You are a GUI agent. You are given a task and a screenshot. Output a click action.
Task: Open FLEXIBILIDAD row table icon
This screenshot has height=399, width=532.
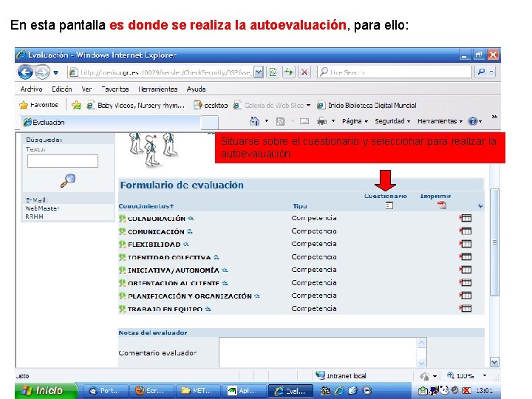click(x=465, y=244)
